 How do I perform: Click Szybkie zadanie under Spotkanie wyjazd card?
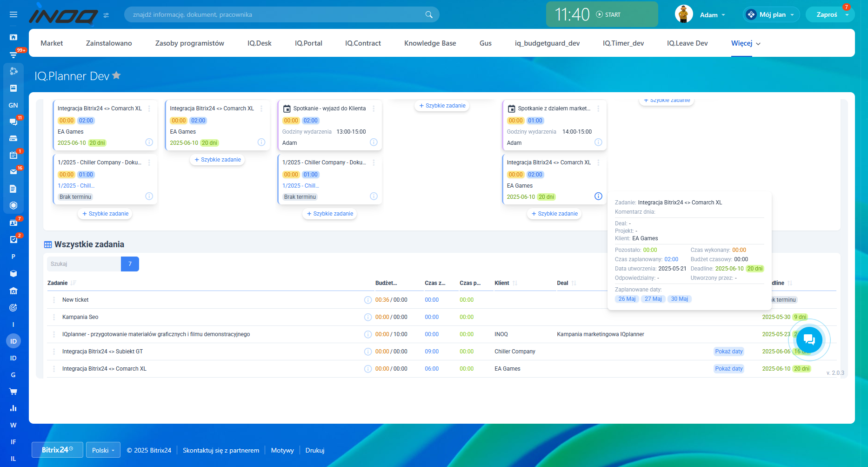pos(330,214)
